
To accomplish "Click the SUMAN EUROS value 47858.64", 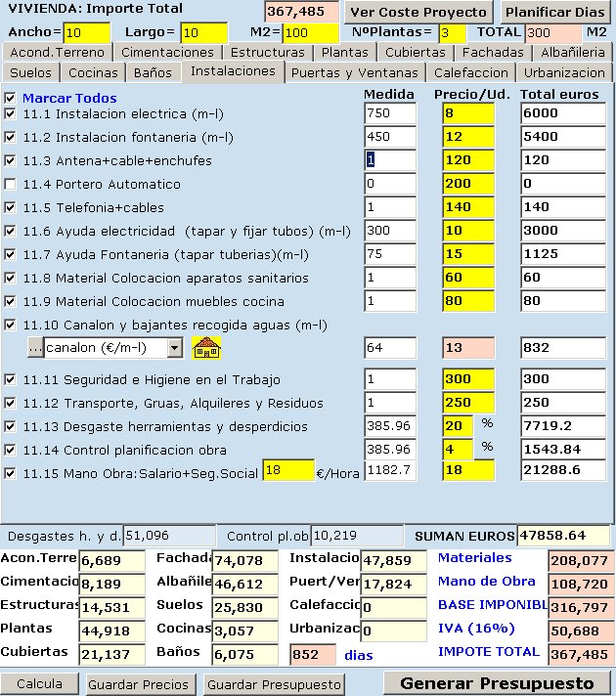I will [x=563, y=536].
